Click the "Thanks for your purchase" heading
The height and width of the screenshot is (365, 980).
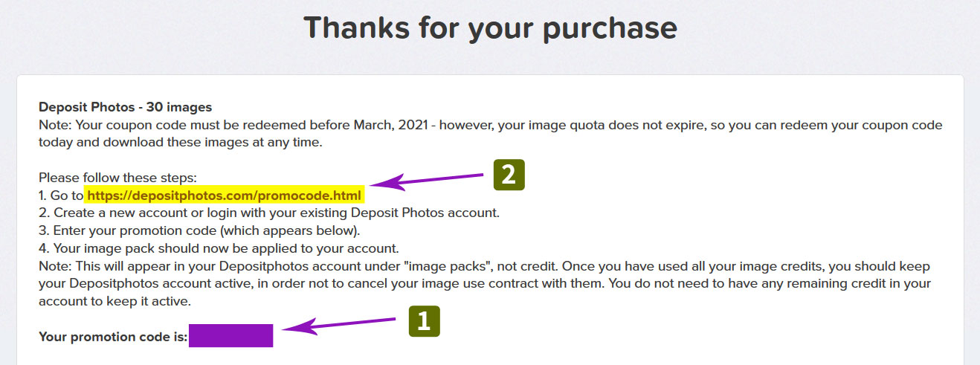click(490, 28)
